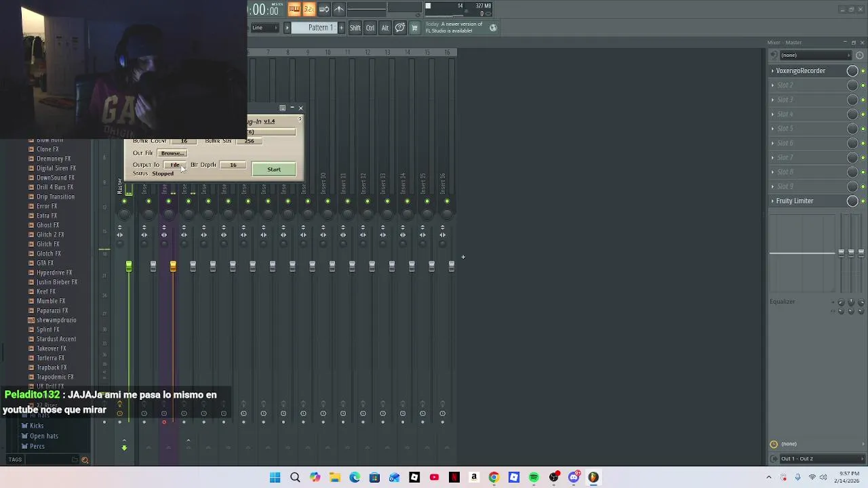
Task: Select previous pattern arrow left of Pattern 1
Action: (x=287, y=28)
